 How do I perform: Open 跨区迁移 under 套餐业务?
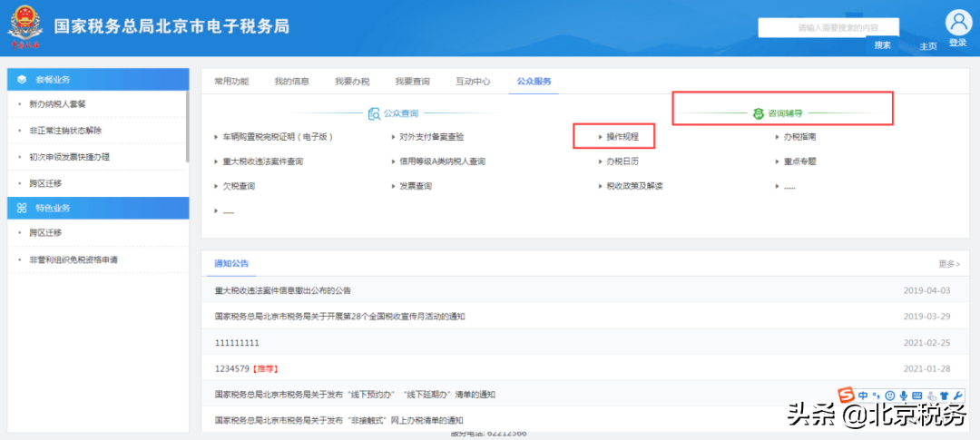[45, 184]
